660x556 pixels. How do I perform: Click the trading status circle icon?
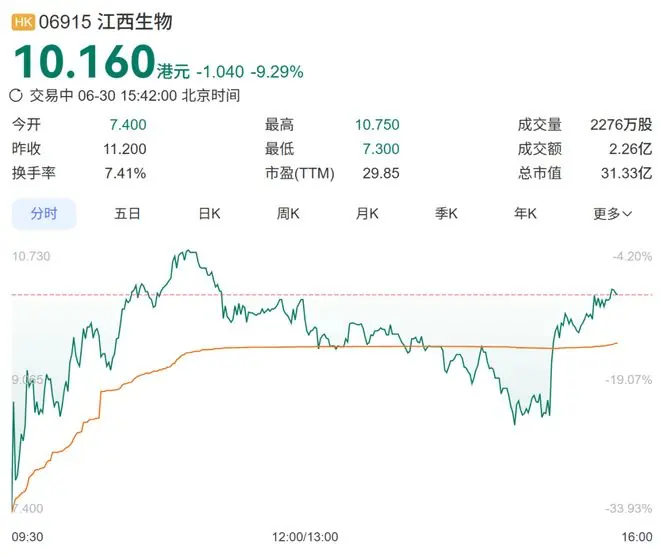pyautogui.click(x=16, y=96)
